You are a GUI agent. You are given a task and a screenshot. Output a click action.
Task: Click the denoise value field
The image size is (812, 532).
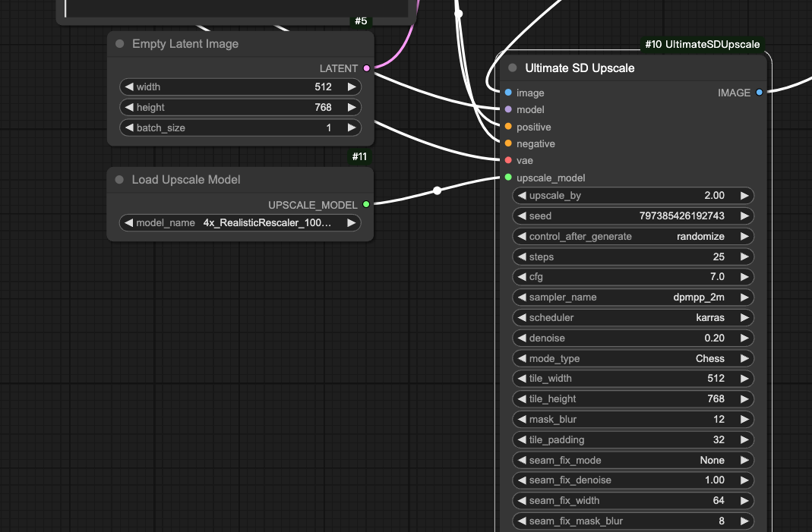pyautogui.click(x=633, y=338)
